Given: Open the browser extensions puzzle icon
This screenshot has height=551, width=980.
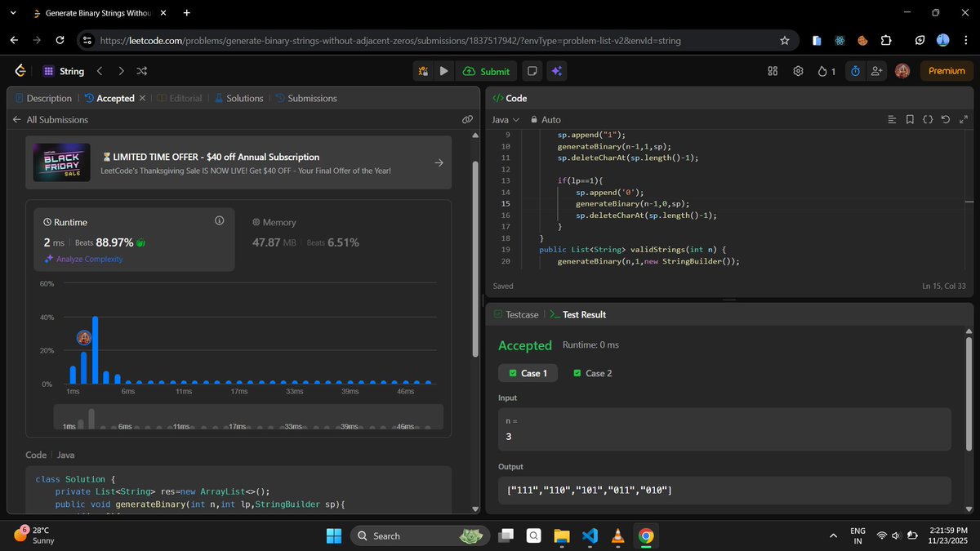Looking at the screenshot, I should (886, 40).
